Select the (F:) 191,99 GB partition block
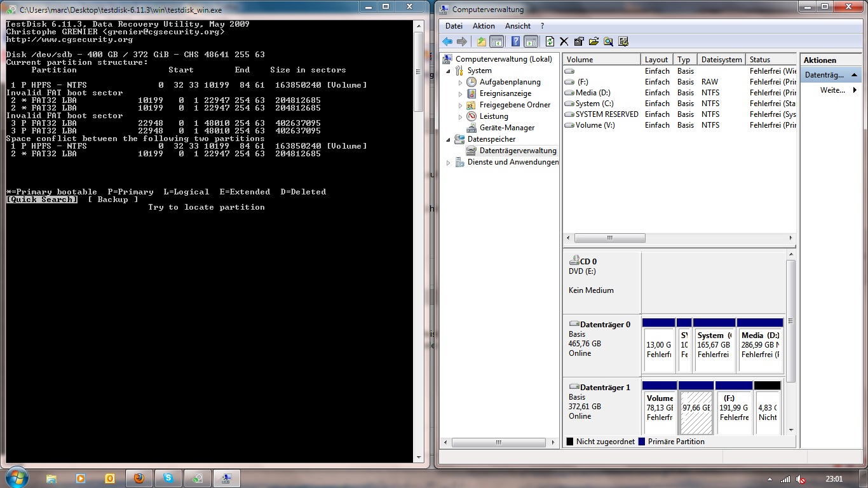 pyautogui.click(x=734, y=408)
